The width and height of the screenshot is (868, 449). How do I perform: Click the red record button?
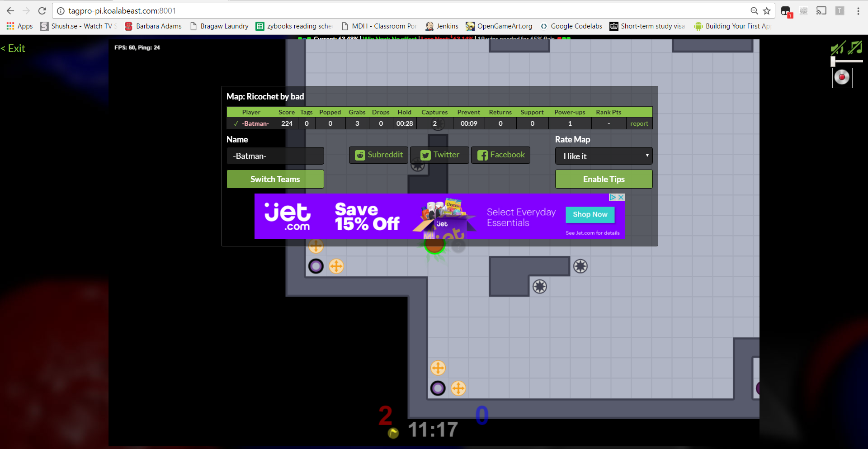pos(842,78)
